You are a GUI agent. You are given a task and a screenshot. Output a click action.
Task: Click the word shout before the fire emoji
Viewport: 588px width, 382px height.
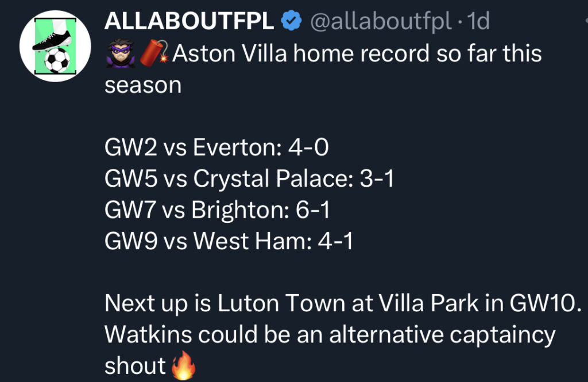click(x=135, y=365)
